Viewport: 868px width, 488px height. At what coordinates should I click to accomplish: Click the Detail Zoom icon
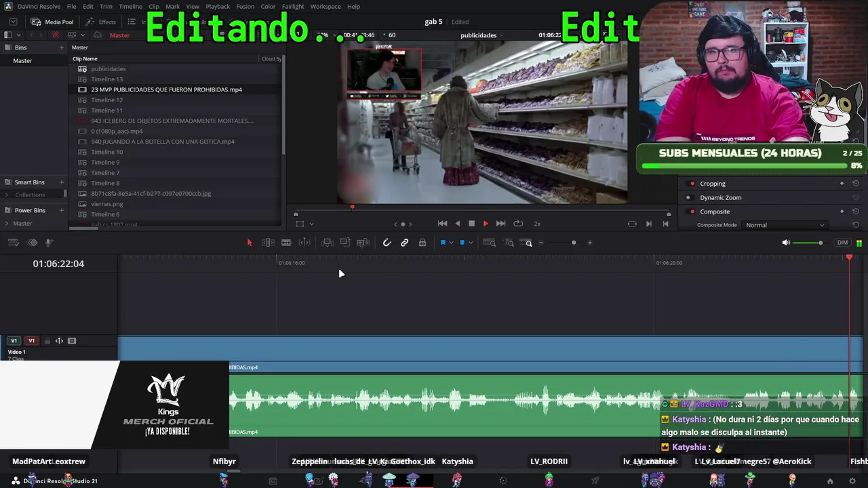click(509, 243)
